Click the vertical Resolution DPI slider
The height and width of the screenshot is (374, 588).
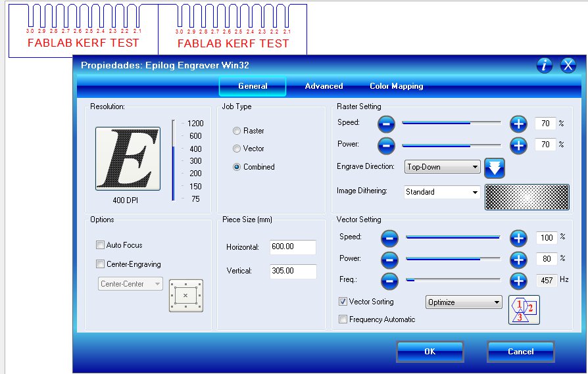pyautogui.click(x=173, y=160)
